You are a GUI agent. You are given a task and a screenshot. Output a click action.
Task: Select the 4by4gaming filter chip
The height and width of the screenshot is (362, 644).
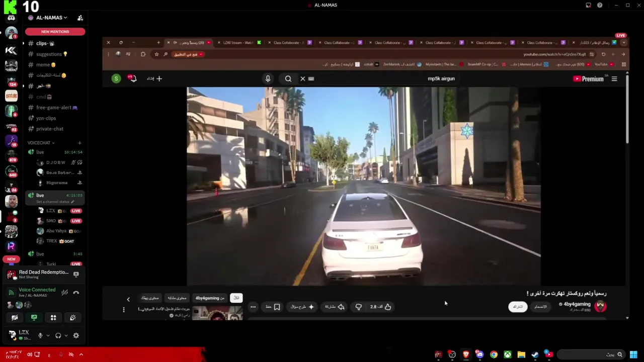pyautogui.click(x=210, y=298)
